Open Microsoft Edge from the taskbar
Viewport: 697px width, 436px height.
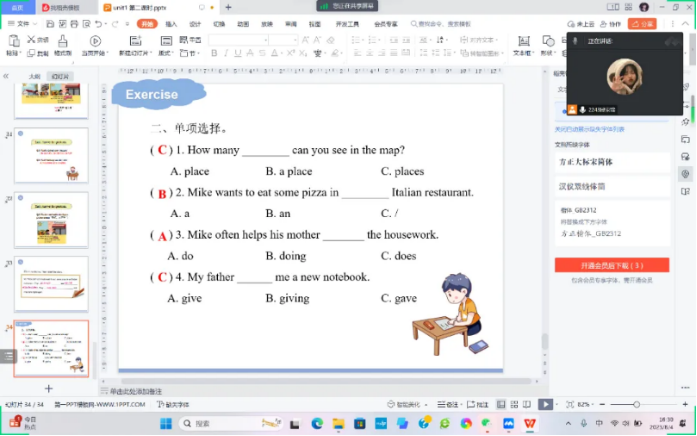(316, 423)
